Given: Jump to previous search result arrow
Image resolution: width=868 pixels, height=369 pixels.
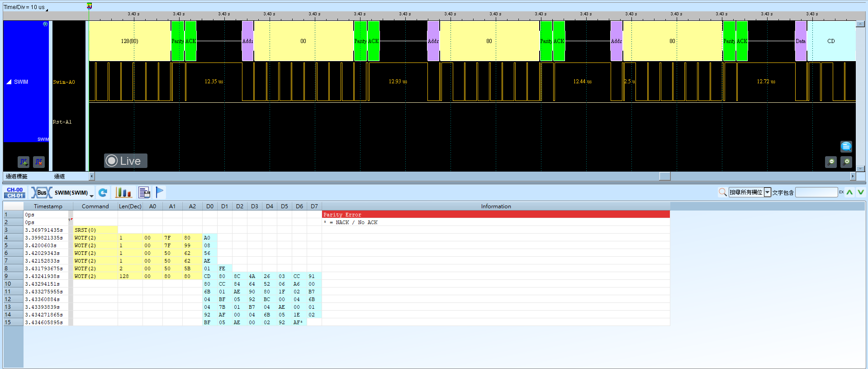Looking at the screenshot, I should (x=850, y=192).
